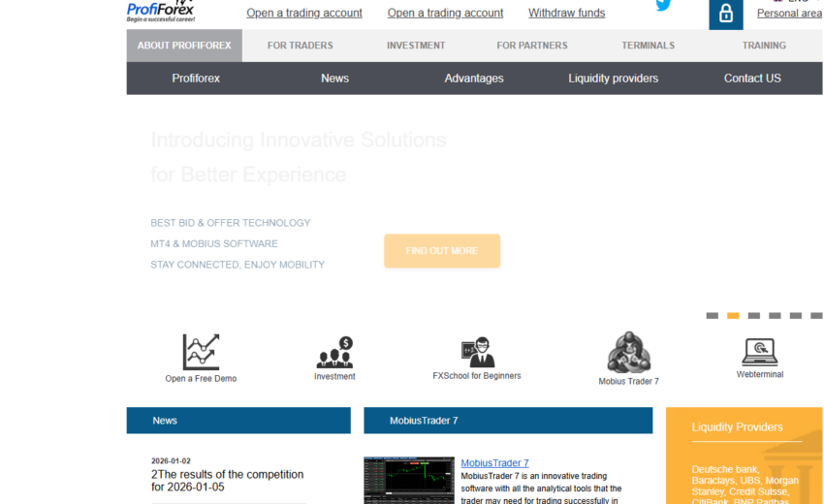Open the News submenu item
Screen dimensions: 824x504
(x=334, y=79)
